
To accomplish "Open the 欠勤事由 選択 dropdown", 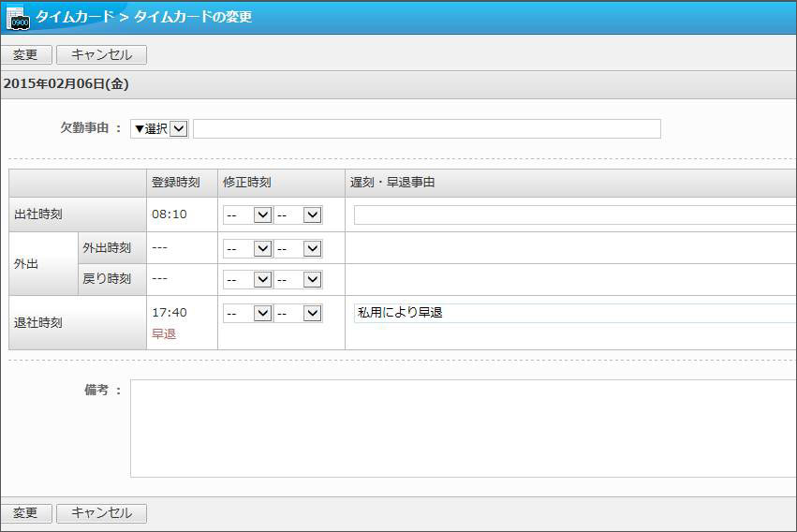I will coord(159,129).
